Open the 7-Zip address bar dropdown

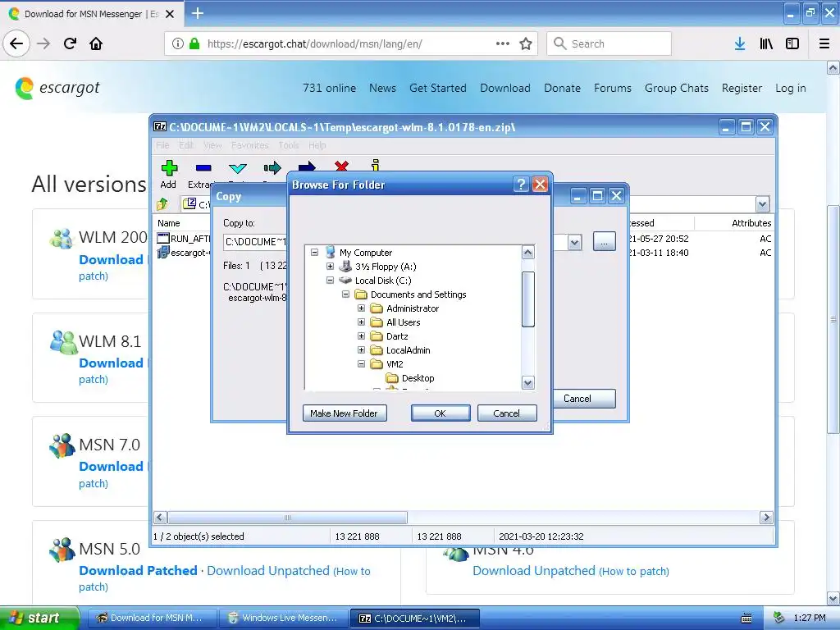762,204
